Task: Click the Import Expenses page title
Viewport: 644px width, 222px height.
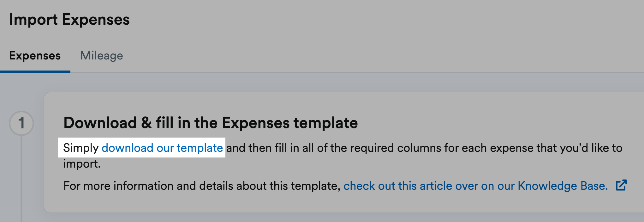Action: click(69, 20)
